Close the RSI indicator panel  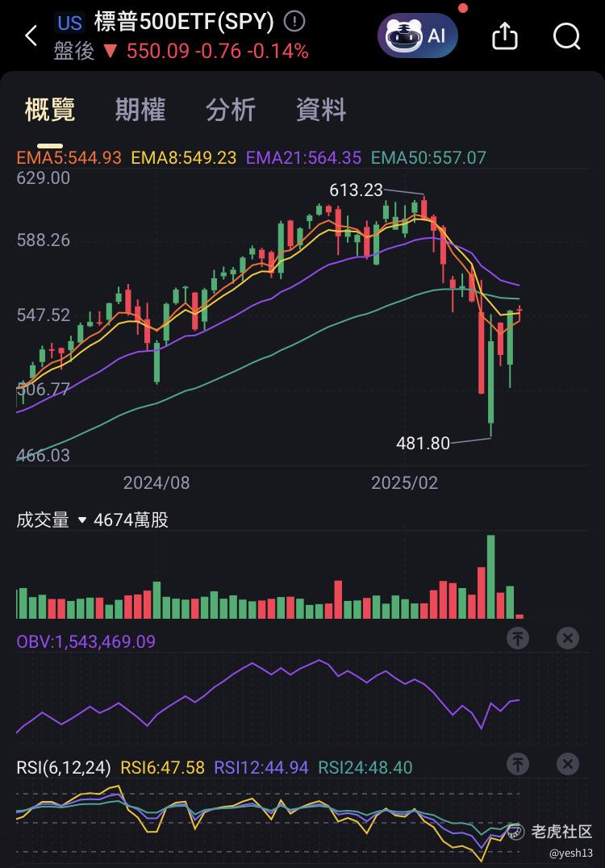(x=567, y=765)
